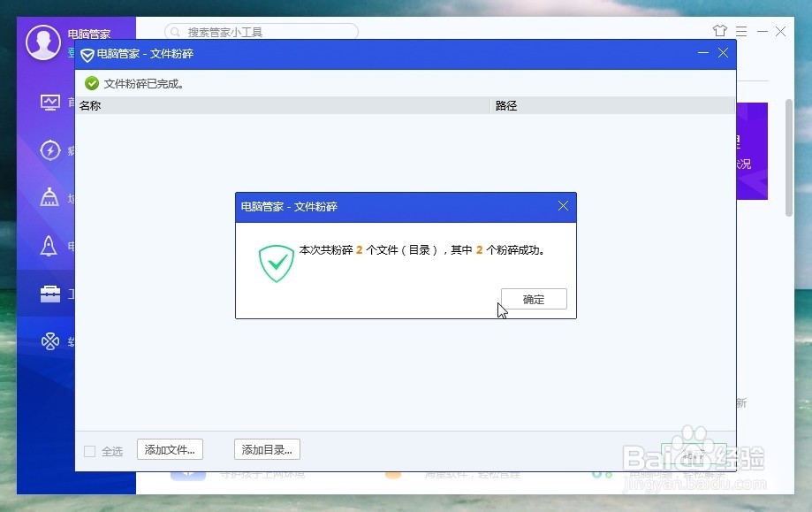Open the monitor overview icon in sidebar
The height and width of the screenshot is (512, 812).
point(50,102)
